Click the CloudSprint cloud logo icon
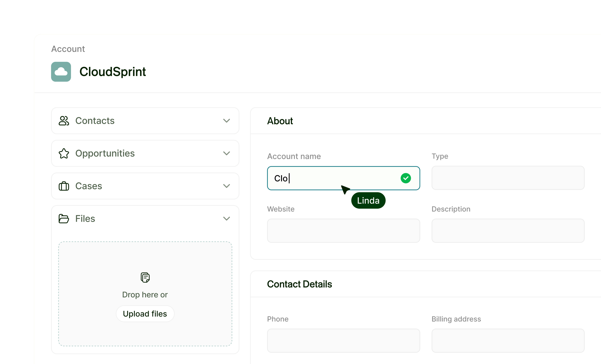601x364 pixels. coord(61,72)
